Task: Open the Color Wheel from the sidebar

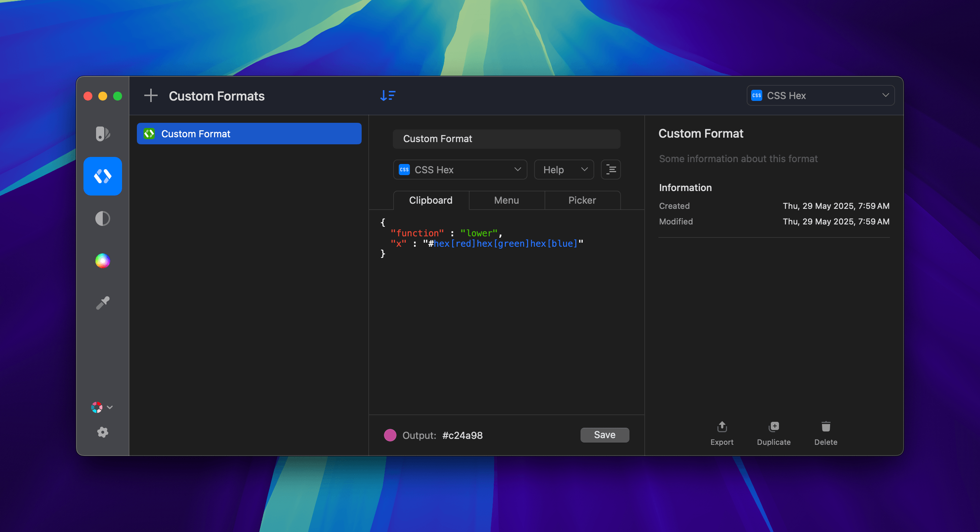Action: (x=102, y=260)
